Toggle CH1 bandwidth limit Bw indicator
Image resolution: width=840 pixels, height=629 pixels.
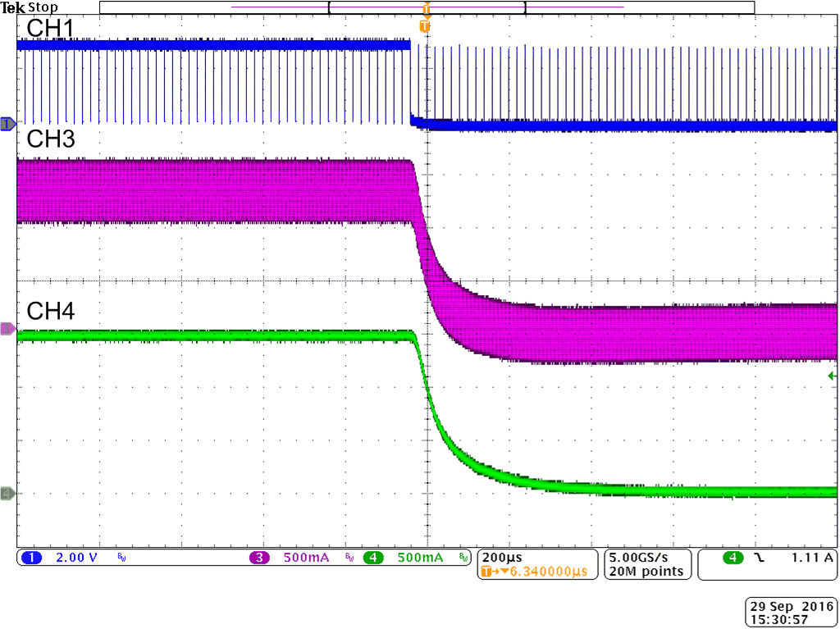[x=120, y=557]
